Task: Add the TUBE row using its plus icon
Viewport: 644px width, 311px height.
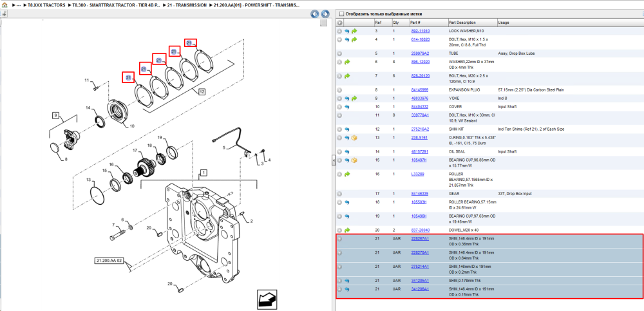Action: (339, 53)
